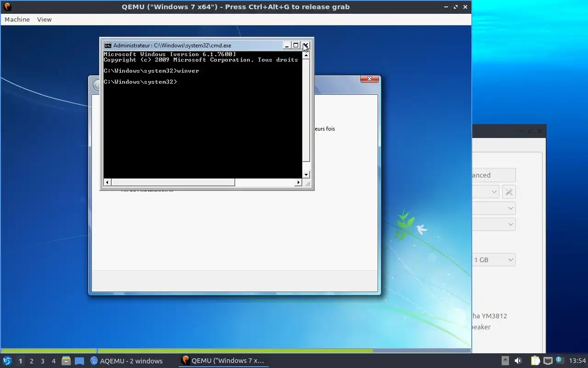
Task: Activate QEMU Windows 7 taskbar entry
Action: point(223,361)
